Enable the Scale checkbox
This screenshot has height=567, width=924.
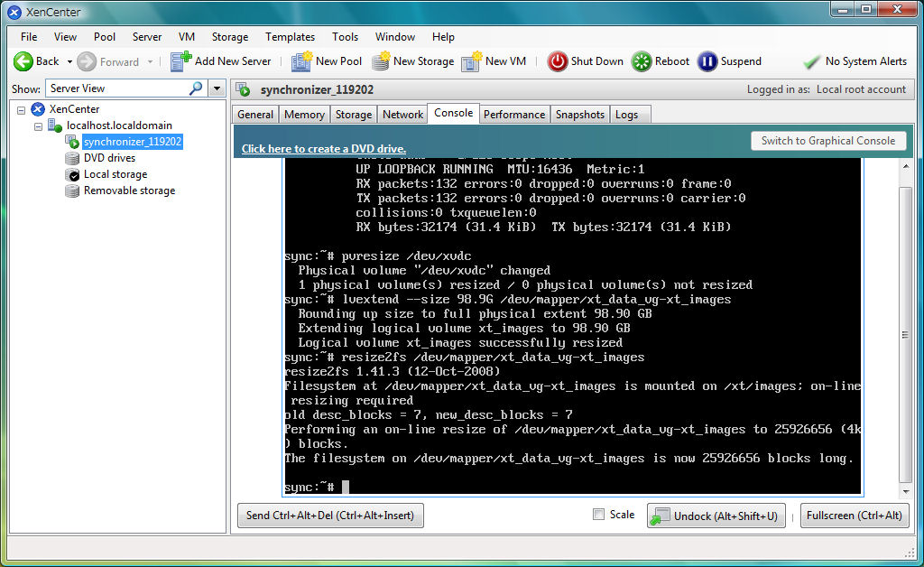598,515
